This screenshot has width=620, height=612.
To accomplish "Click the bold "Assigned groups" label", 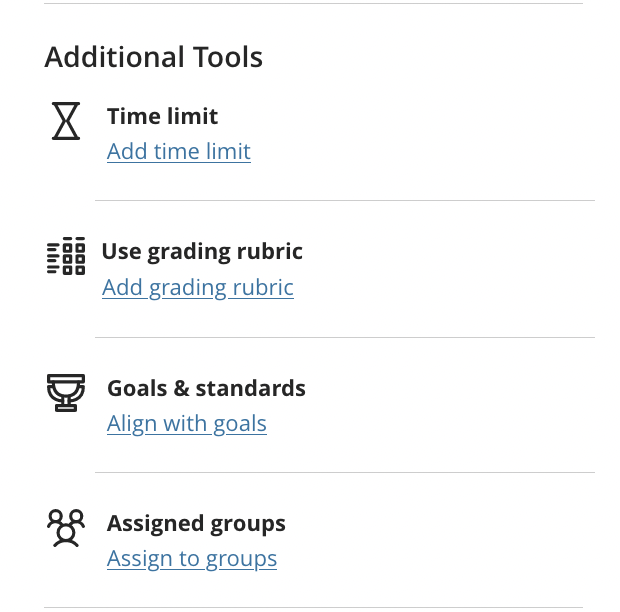I will pyautogui.click(x=196, y=524).
